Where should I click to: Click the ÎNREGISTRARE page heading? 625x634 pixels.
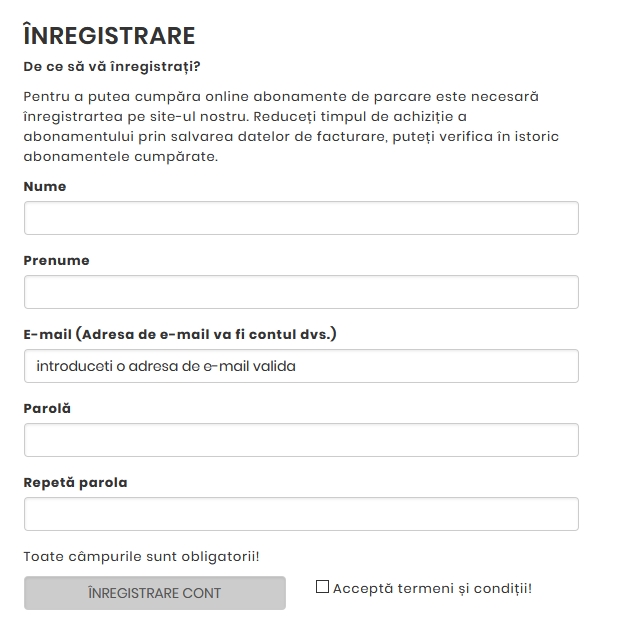pos(110,35)
